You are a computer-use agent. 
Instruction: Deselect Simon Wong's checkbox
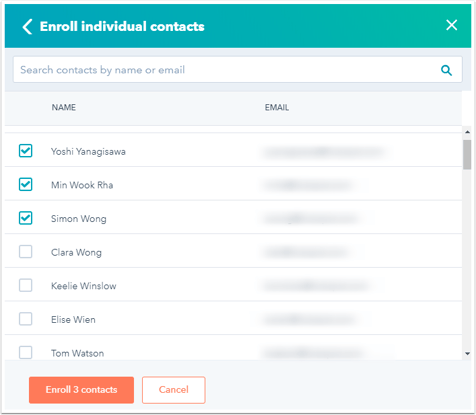click(x=25, y=218)
